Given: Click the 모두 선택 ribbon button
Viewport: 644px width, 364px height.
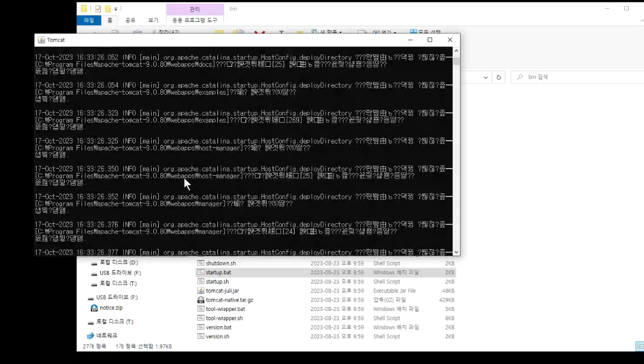Looking at the screenshot, I should point(426,32).
